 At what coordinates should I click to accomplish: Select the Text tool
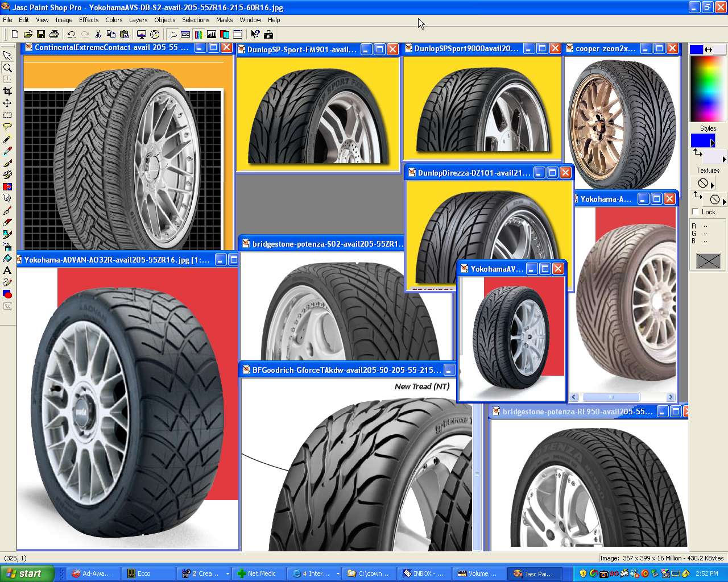click(x=7, y=271)
